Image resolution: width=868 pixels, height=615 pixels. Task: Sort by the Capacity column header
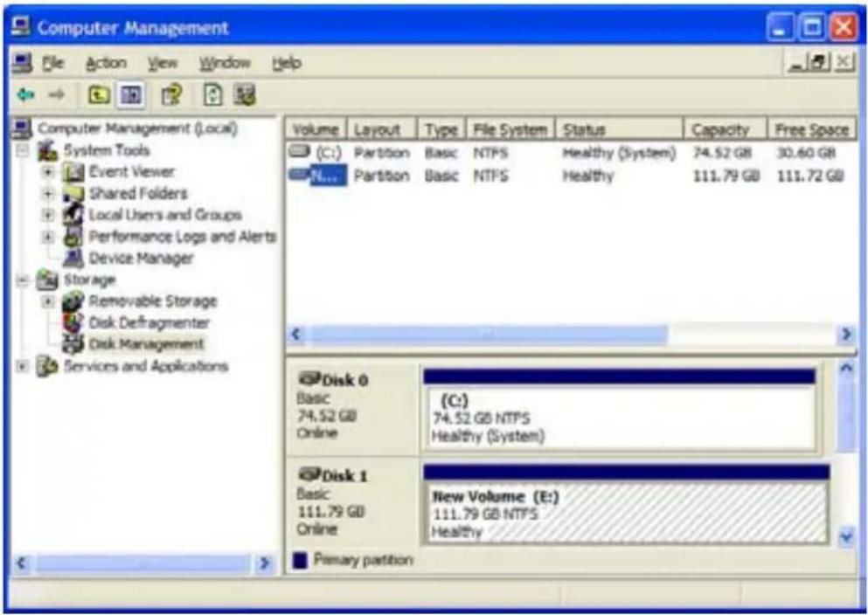click(726, 129)
